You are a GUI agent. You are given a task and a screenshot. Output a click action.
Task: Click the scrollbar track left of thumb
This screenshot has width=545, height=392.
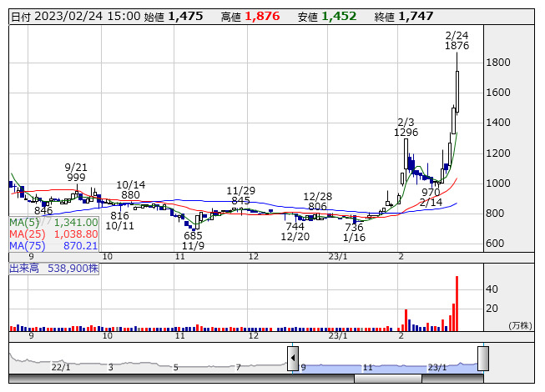click(x=184, y=379)
